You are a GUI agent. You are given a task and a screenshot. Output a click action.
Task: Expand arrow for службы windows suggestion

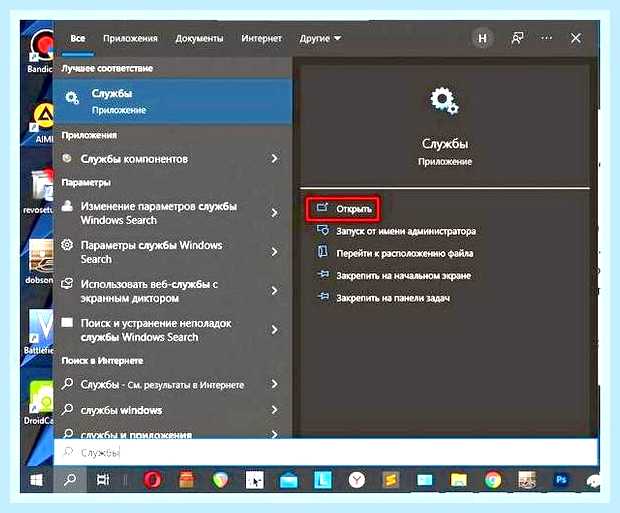274,410
